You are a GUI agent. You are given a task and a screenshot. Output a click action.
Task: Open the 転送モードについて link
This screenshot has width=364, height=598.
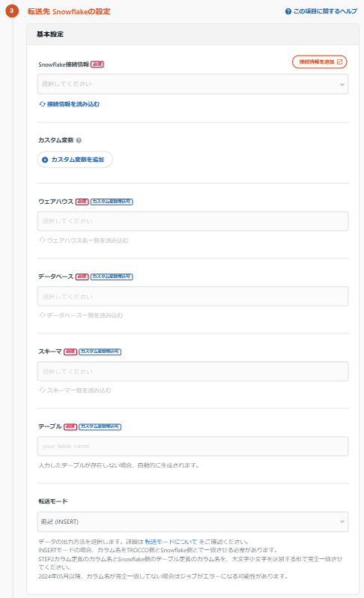pos(171,542)
